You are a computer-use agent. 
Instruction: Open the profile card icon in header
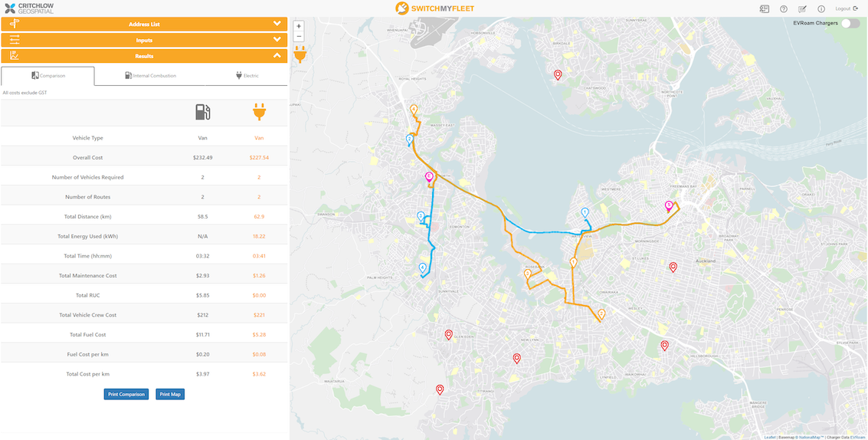point(765,9)
